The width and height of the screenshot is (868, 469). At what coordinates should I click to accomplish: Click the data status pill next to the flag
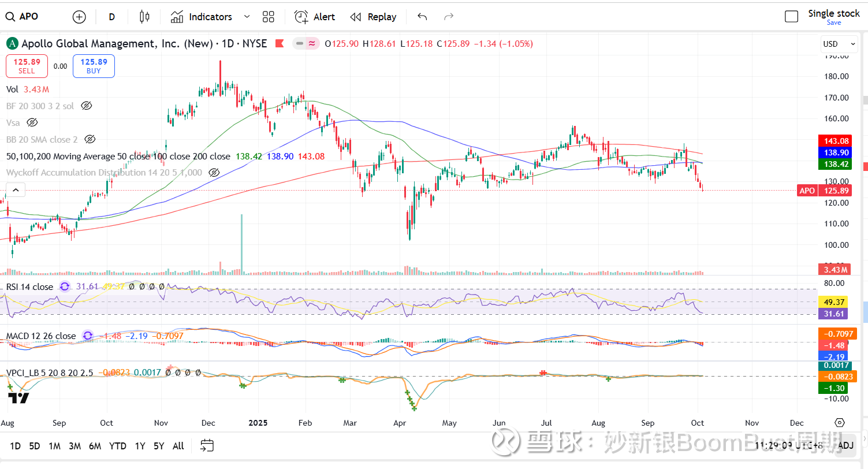tap(306, 43)
